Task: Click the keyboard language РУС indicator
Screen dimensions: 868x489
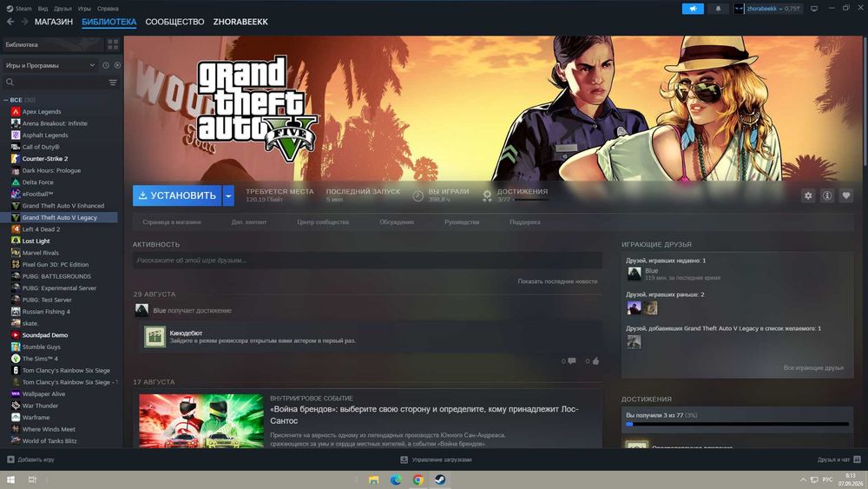Action: [x=827, y=479]
